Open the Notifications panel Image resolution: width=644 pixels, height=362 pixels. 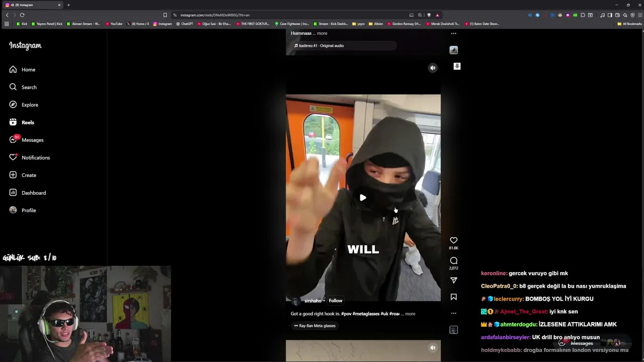[x=29, y=157]
